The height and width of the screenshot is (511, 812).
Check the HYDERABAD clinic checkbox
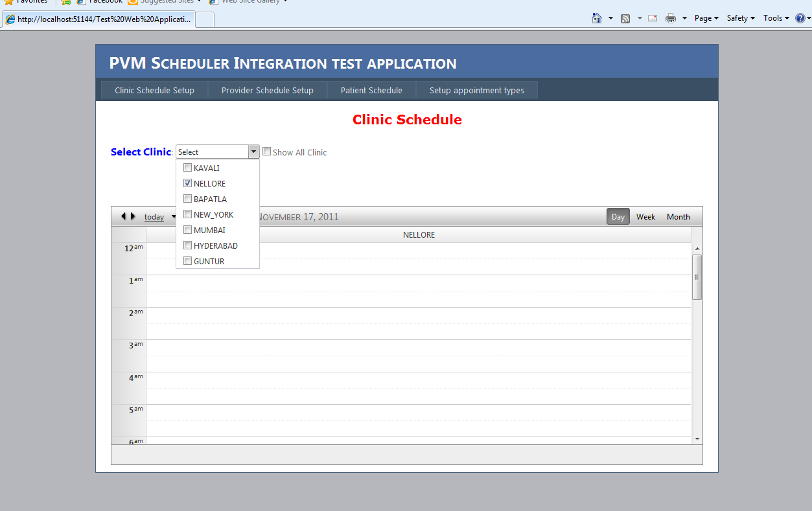point(188,245)
